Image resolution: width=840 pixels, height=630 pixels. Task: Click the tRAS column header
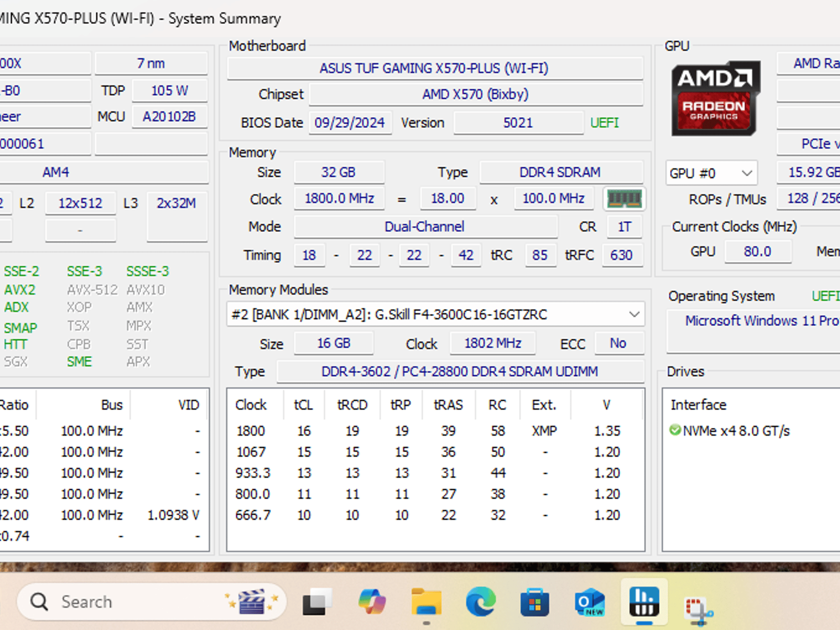pos(448,405)
